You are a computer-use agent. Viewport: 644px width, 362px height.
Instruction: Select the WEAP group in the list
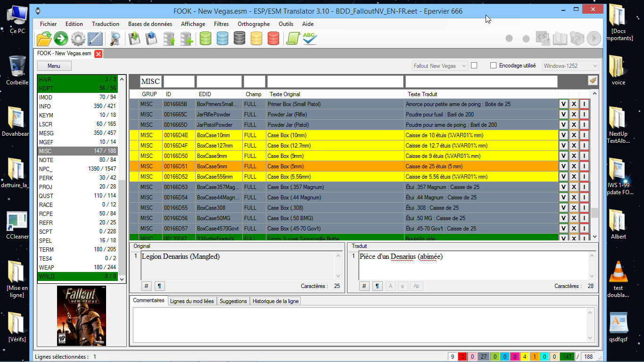(x=77, y=267)
